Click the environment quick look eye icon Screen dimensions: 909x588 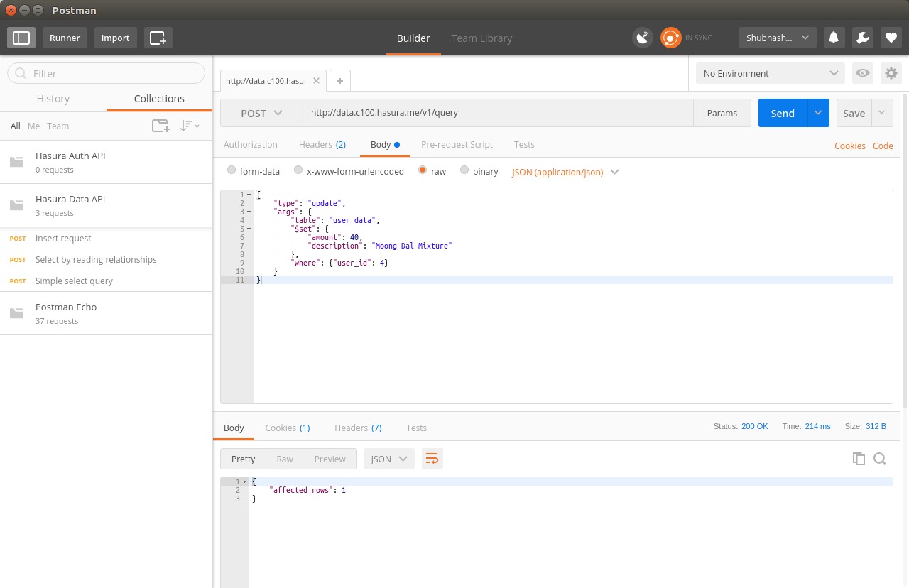tap(863, 73)
